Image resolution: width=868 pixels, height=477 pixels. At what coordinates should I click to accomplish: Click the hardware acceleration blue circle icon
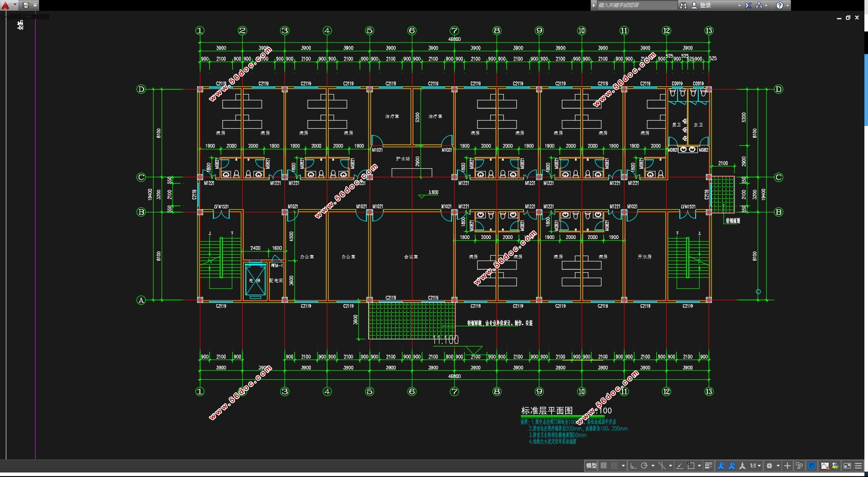click(812, 466)
